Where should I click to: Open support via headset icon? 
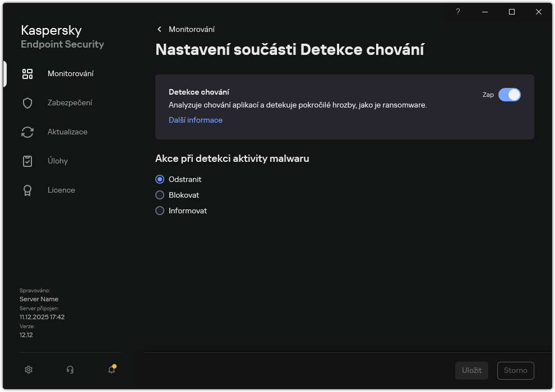tap(70, 370)
